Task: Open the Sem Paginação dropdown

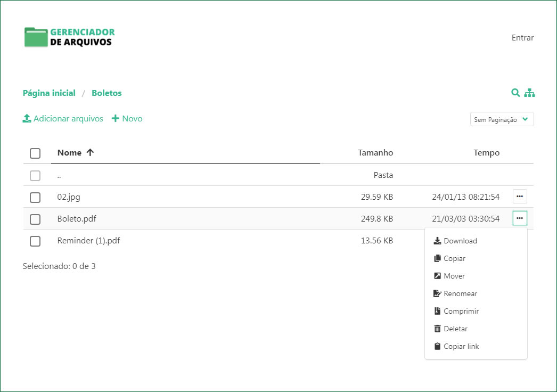Action: click(x=502, y=119)
